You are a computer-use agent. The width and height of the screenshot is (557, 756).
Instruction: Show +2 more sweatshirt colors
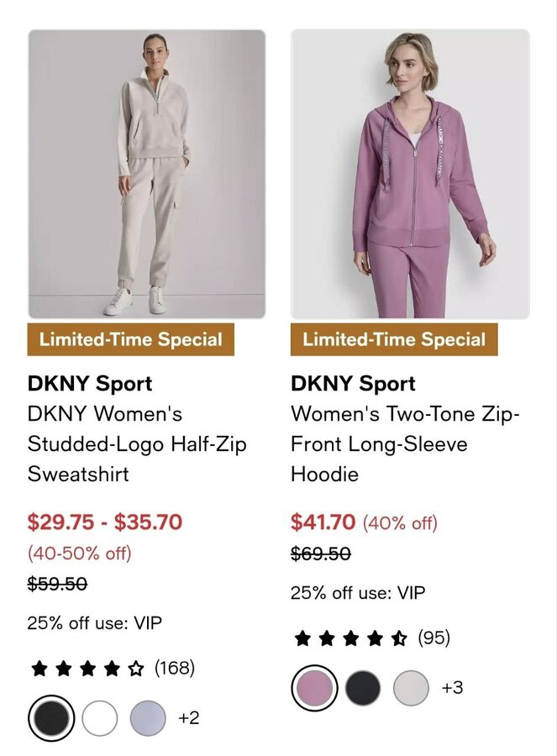(x=188, y=718)
